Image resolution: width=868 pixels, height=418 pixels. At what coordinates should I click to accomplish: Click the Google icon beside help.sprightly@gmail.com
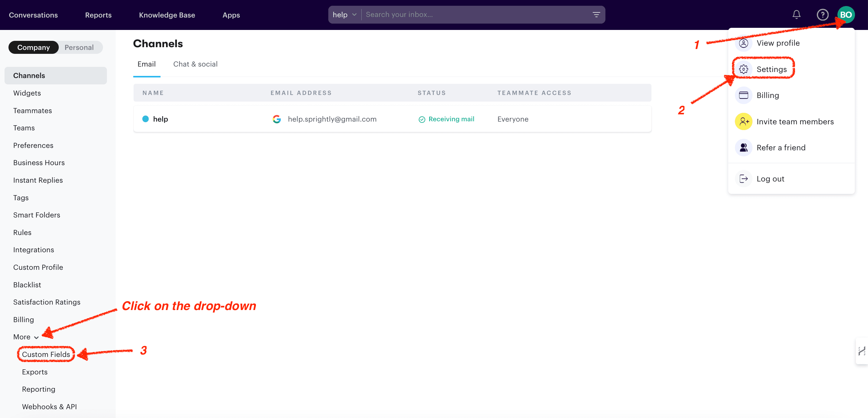pos(277,119)
